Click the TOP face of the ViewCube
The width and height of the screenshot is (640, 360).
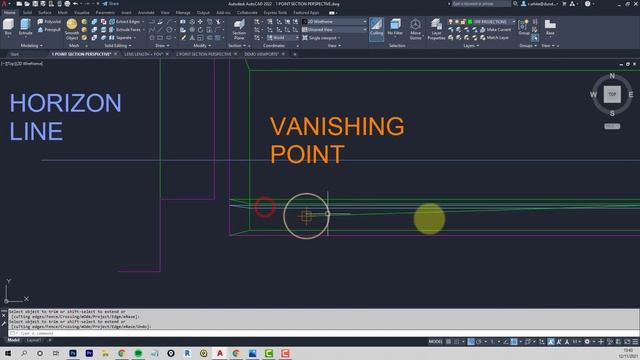pyautogui.click(x=612, y=94)
